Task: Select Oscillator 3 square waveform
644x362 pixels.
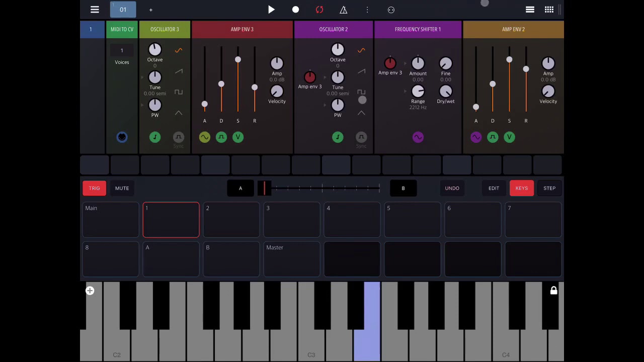Action: pyautogui.click(x=179, y=92)
